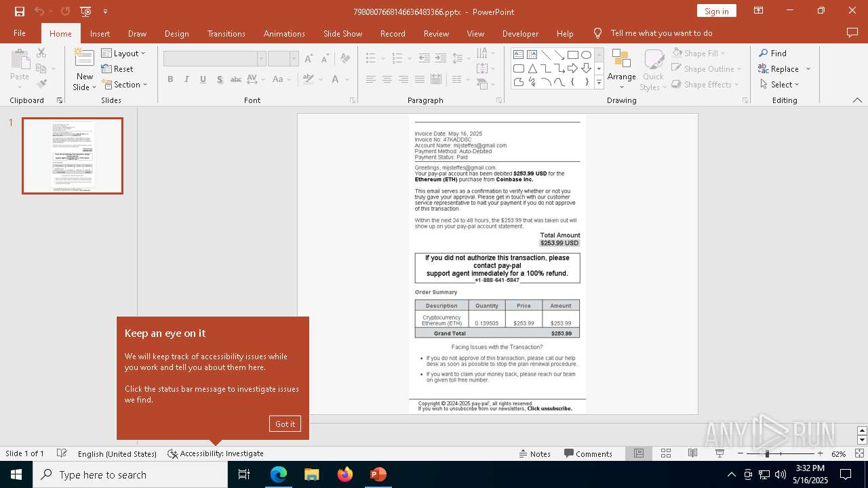Click Increase Font Size icon
This screenshot has height=488, width=868.
coord(309,58)
